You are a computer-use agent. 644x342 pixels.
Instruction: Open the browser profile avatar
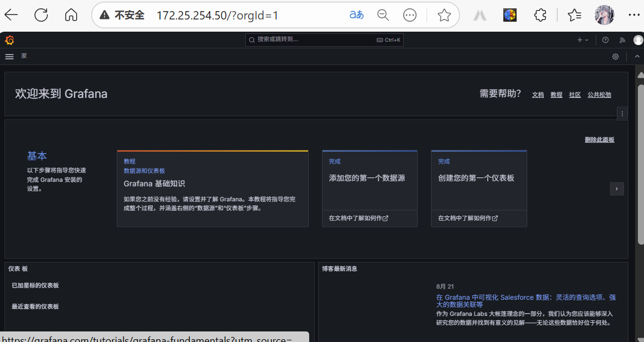(604, 15)
